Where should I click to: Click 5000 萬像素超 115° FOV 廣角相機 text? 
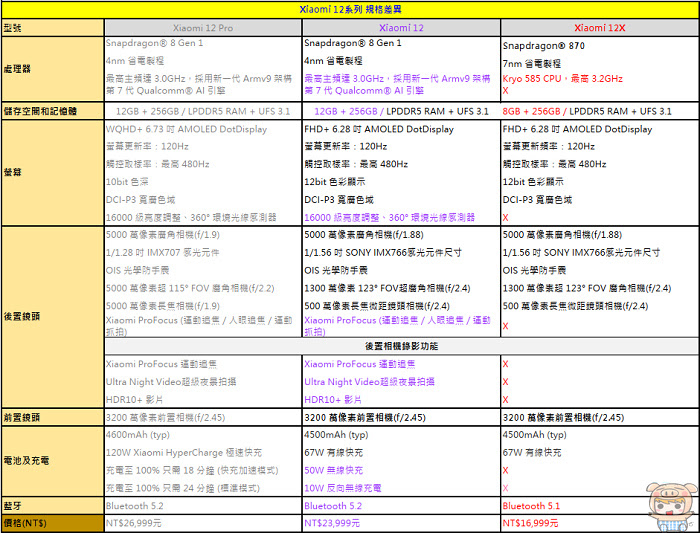point(190,288)
